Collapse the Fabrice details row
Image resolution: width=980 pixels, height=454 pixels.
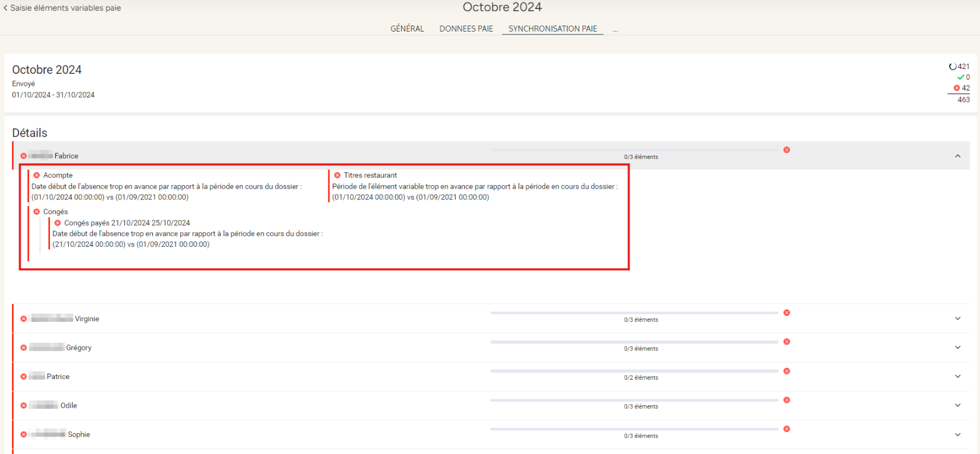click(x=957, y=156)
